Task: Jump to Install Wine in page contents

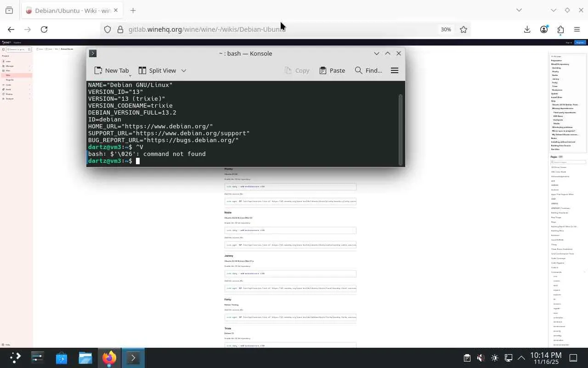Action: 557,98
